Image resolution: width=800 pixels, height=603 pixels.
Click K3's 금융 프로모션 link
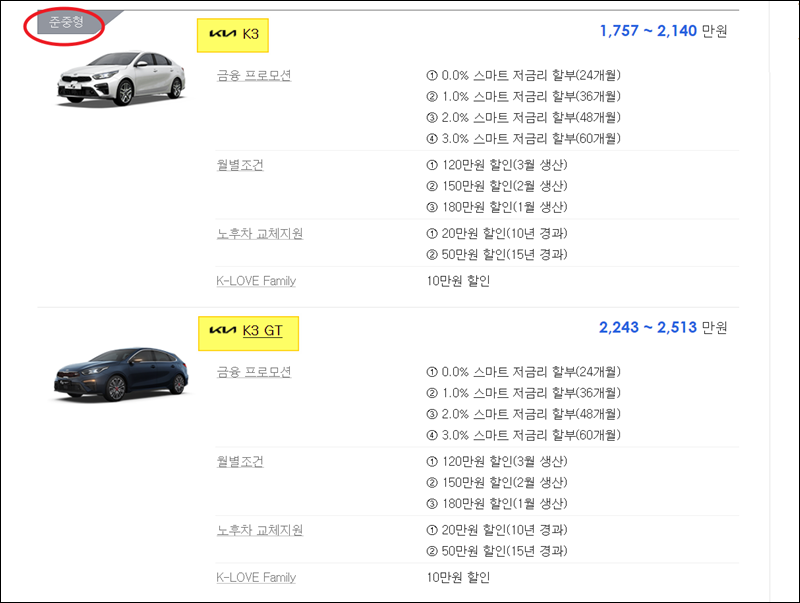coord(254,76)
